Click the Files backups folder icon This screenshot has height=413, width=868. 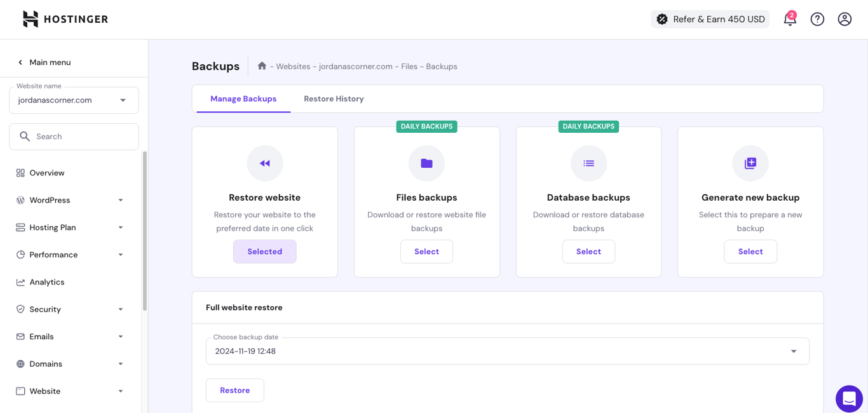tap(426, 163)
